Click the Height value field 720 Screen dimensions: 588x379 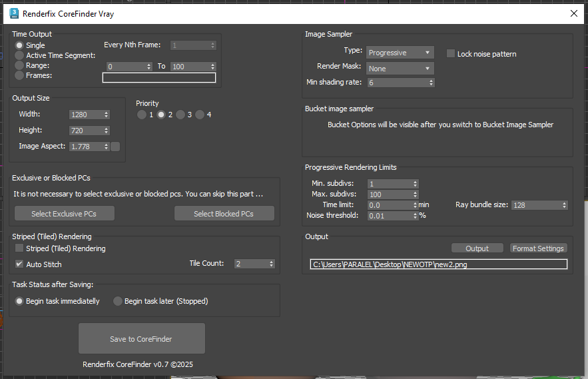pos(87,131)
